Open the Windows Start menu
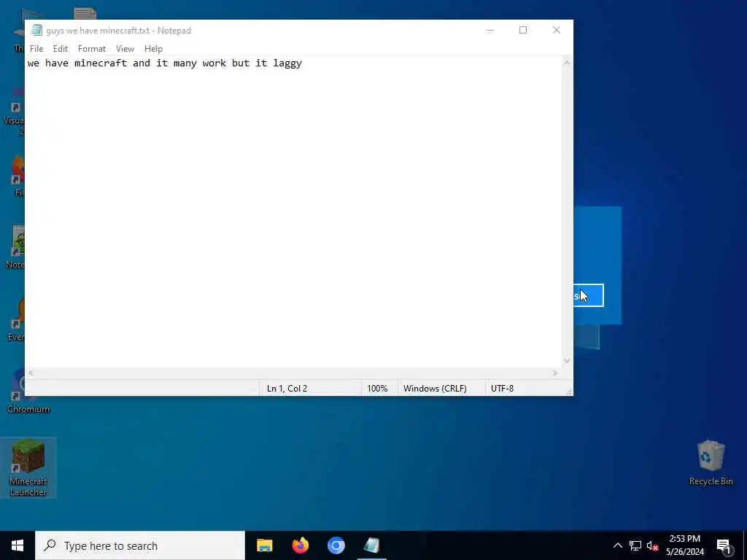This screenshot has width=747, height=560. pyautogui.click(x=18, y=545)
